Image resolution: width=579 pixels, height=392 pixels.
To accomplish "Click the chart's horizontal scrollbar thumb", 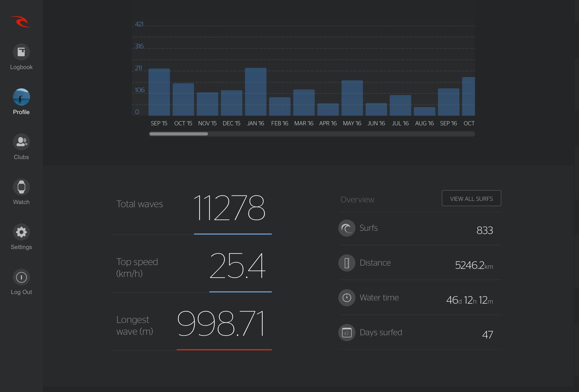I will [x=179, y=134].
